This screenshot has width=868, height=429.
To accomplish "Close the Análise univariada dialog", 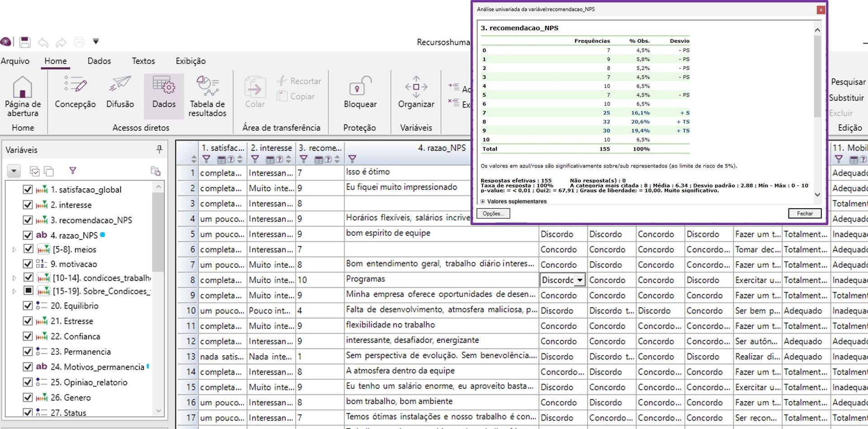I will 821,10.
